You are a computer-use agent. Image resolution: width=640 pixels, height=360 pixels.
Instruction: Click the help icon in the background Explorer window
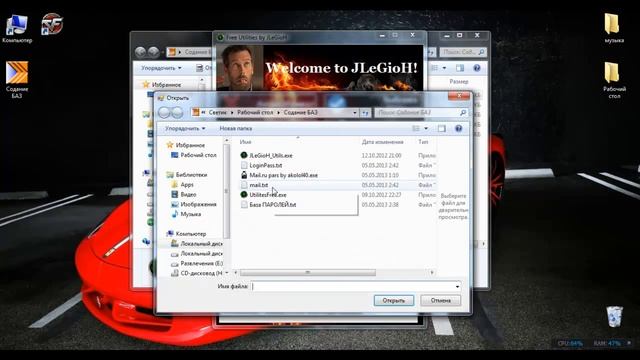(x=476, y=68)
